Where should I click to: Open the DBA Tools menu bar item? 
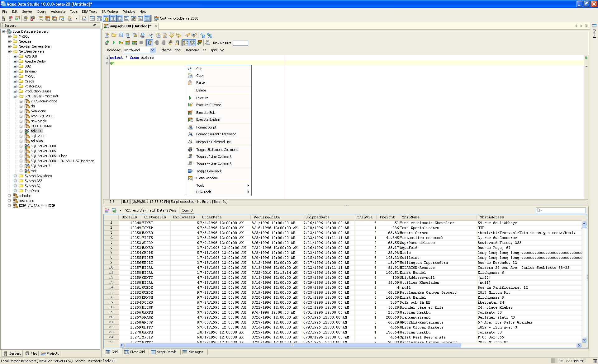click(89, 12)
